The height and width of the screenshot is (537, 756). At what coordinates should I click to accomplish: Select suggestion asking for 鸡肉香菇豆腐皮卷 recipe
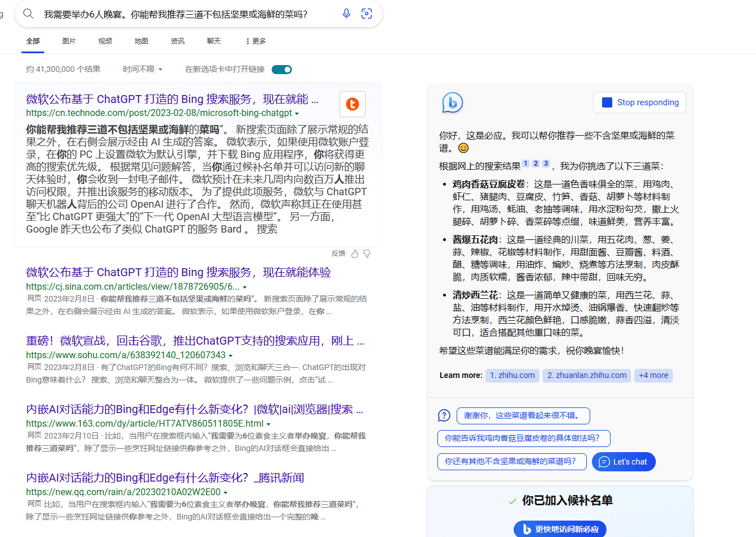click(524, 438)
